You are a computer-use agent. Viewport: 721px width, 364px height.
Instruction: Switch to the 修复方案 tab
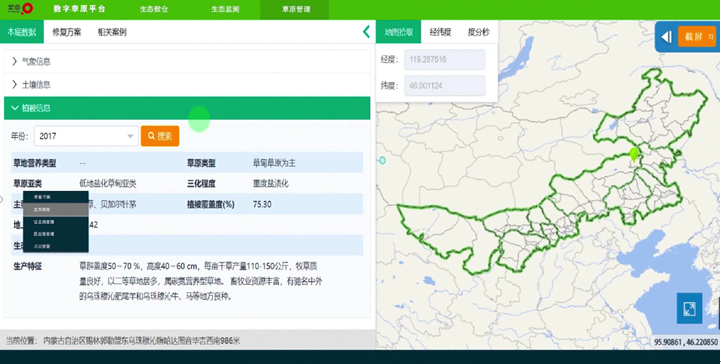(67, 32)
